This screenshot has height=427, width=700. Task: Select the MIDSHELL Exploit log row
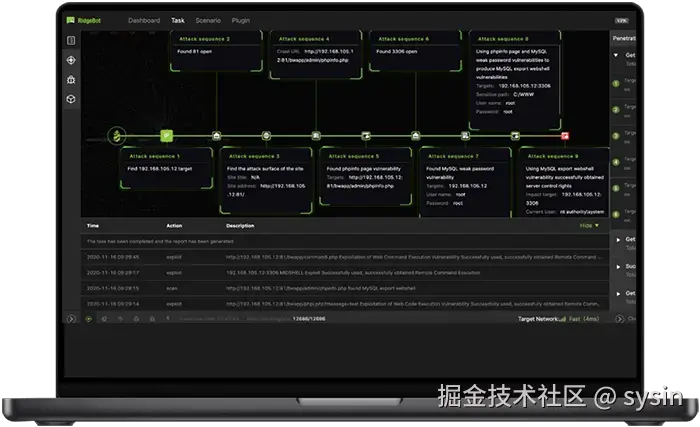coord(345,272)
